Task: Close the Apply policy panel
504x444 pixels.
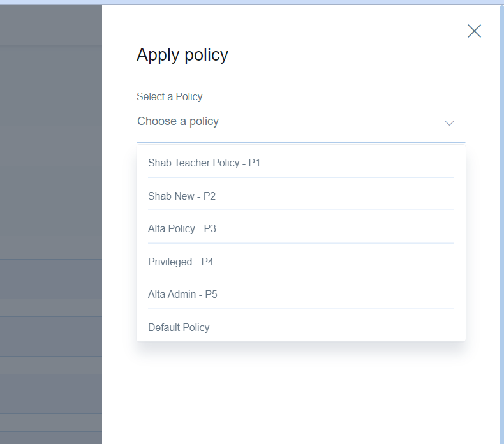Action: (x=474, y=31)
